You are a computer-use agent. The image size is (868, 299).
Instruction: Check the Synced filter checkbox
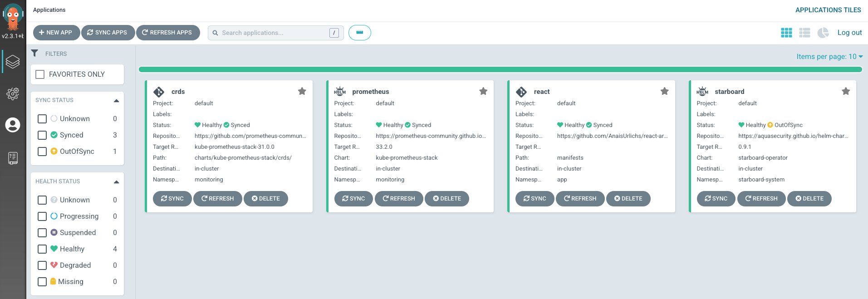(x=42, y=135)
